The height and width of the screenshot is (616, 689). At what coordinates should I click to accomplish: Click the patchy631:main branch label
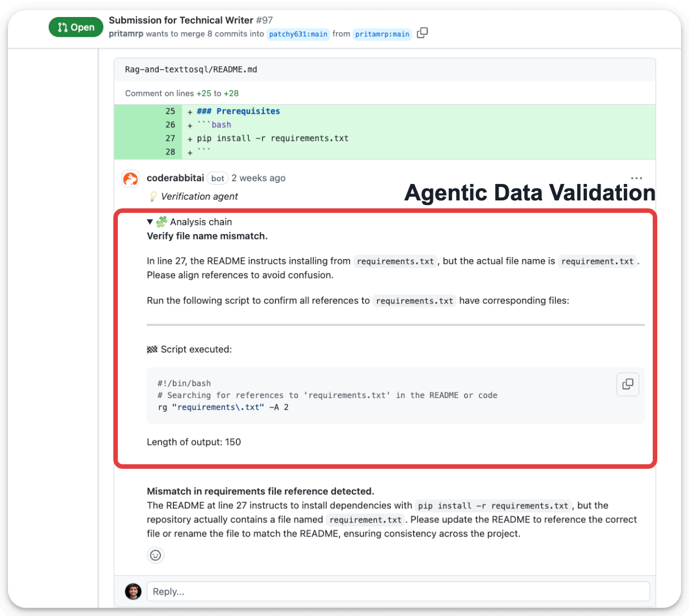[x=298, y=34]
